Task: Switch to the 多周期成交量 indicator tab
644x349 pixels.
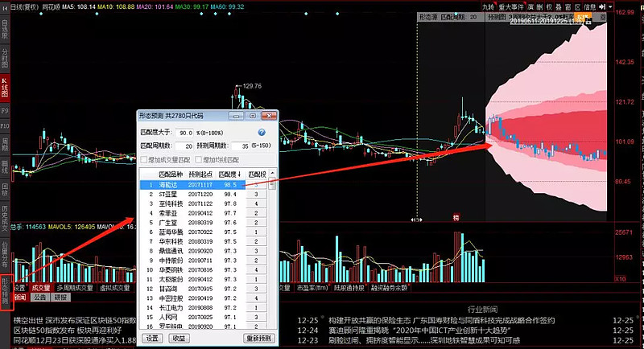Action: click(x=74, y=288)
